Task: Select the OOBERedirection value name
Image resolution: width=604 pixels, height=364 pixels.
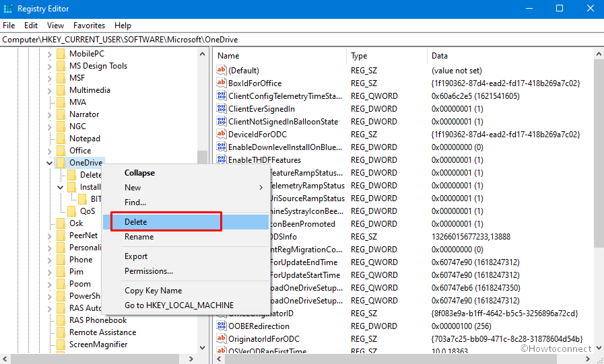Action: pos(259,326)
